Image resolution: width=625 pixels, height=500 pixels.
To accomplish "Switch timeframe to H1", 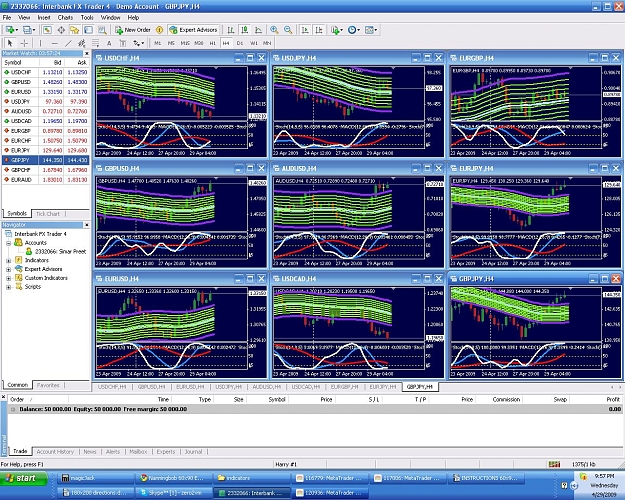I will (x=212, y=43).
